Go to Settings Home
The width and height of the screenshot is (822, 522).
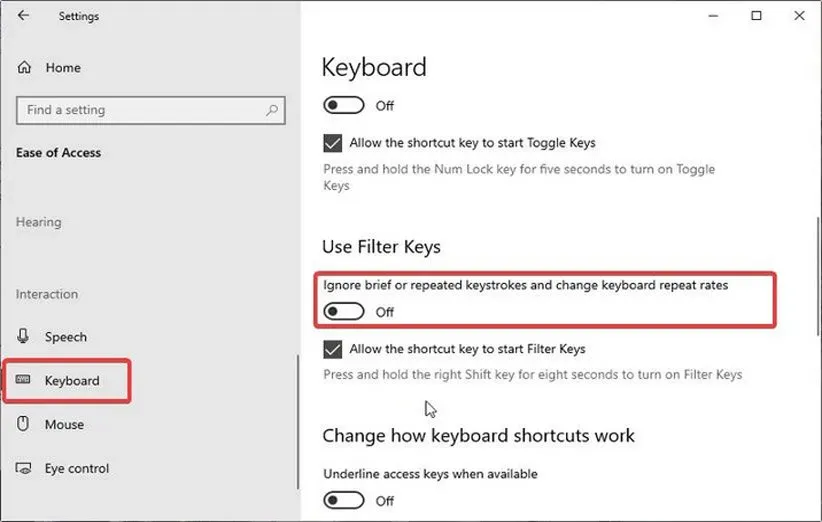coord(63,68)
